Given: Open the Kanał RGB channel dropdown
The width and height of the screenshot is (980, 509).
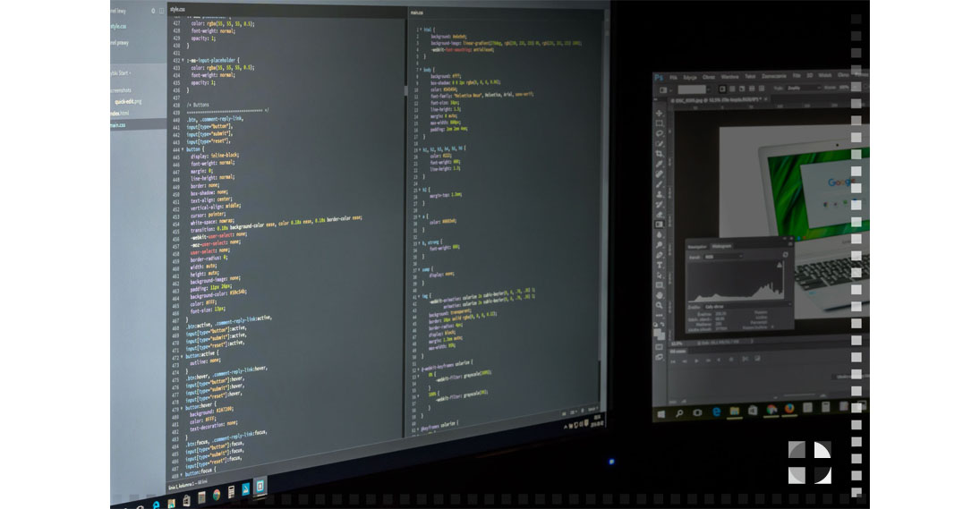Looking at the screenshot, I should [x=727, y=256].
